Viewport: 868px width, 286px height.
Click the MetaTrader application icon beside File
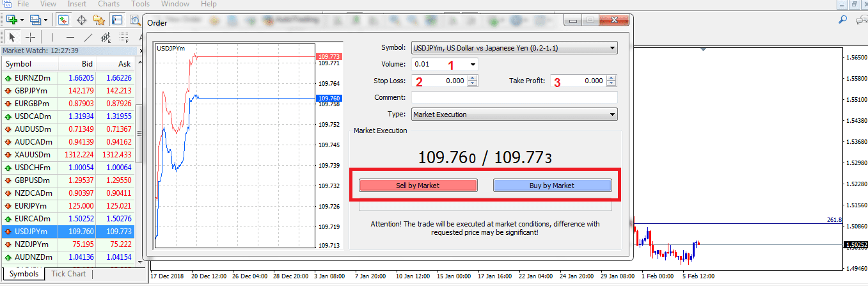point(7,4)
